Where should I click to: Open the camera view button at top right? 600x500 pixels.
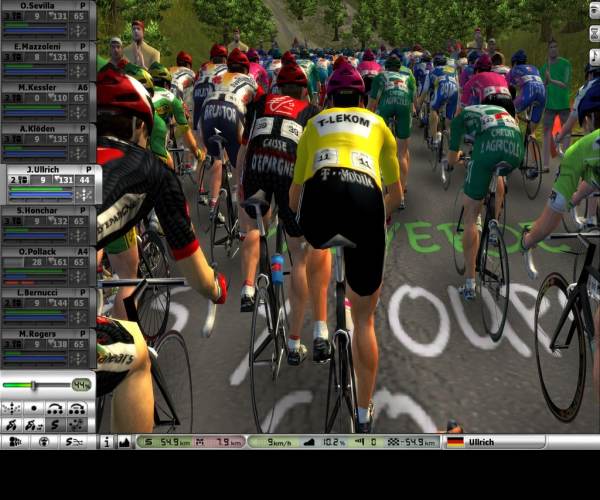pyautogui.click(x=595, y=11)
